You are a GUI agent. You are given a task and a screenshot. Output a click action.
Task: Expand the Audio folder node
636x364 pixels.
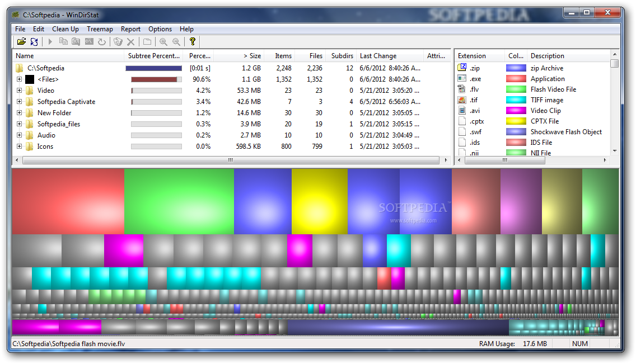(x=19, y=135)
